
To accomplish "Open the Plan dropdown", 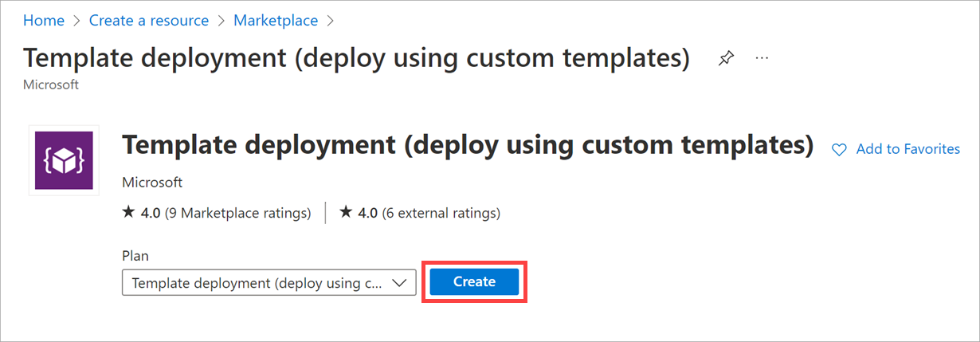I will [269, 282].
